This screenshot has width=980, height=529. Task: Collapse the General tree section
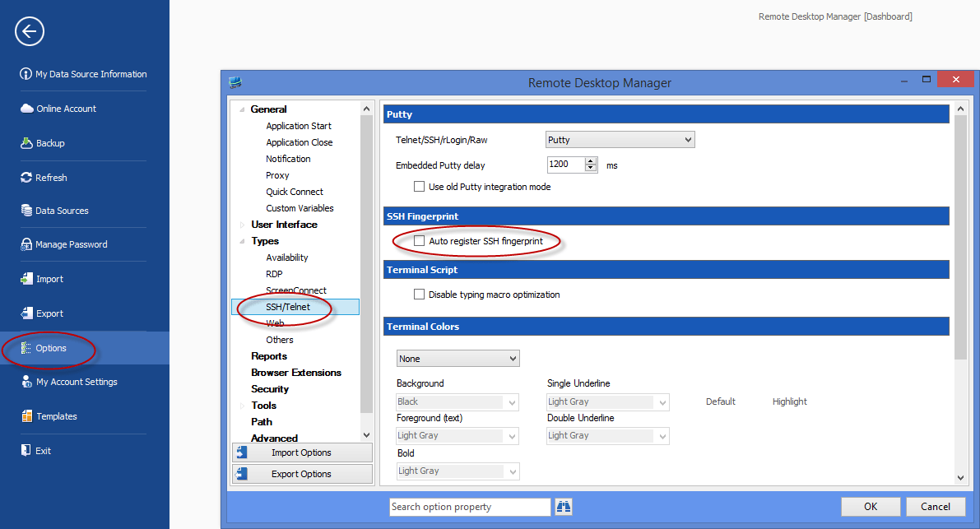[x=242, y=109]
